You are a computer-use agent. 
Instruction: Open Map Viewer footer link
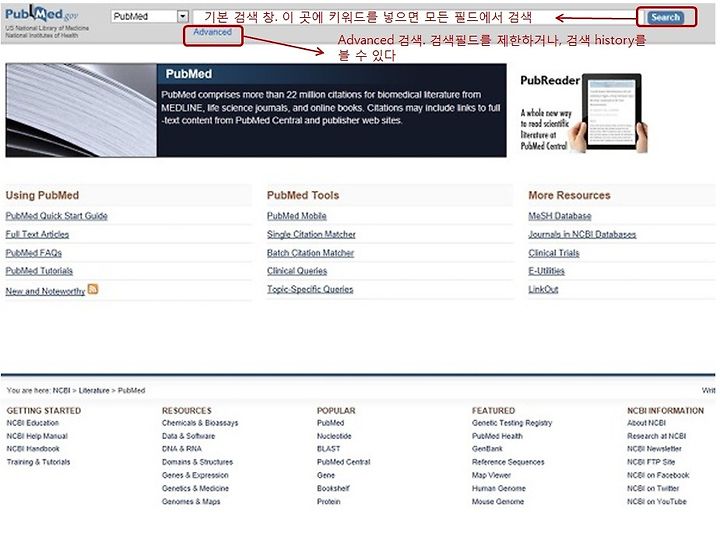pyautogui.click(x=491, y=475)
